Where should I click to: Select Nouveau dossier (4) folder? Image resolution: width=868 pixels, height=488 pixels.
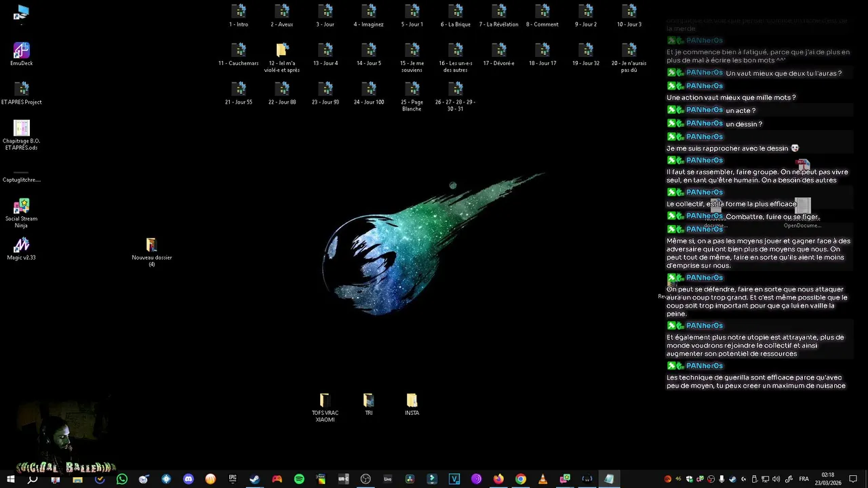coord(152,252)
